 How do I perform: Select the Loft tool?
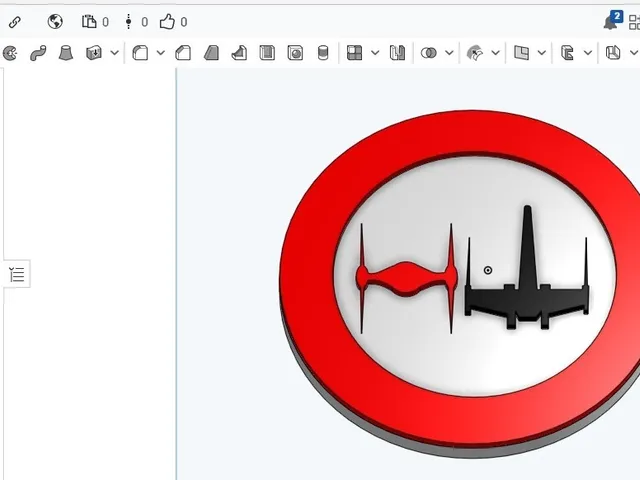click(x=66, y=53)
